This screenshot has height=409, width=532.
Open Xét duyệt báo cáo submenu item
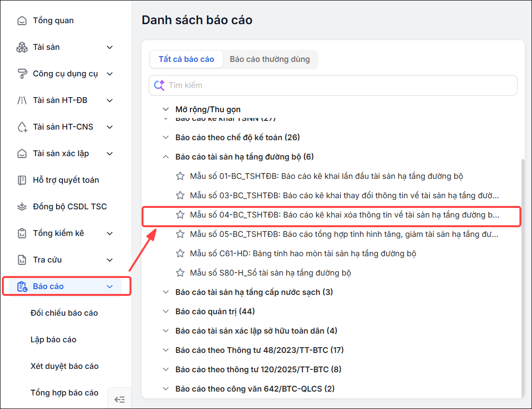(64, 366)
